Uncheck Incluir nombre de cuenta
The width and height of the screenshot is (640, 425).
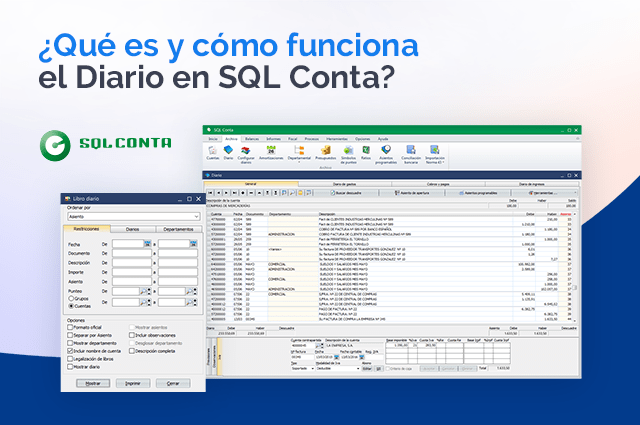click(70, 351)
